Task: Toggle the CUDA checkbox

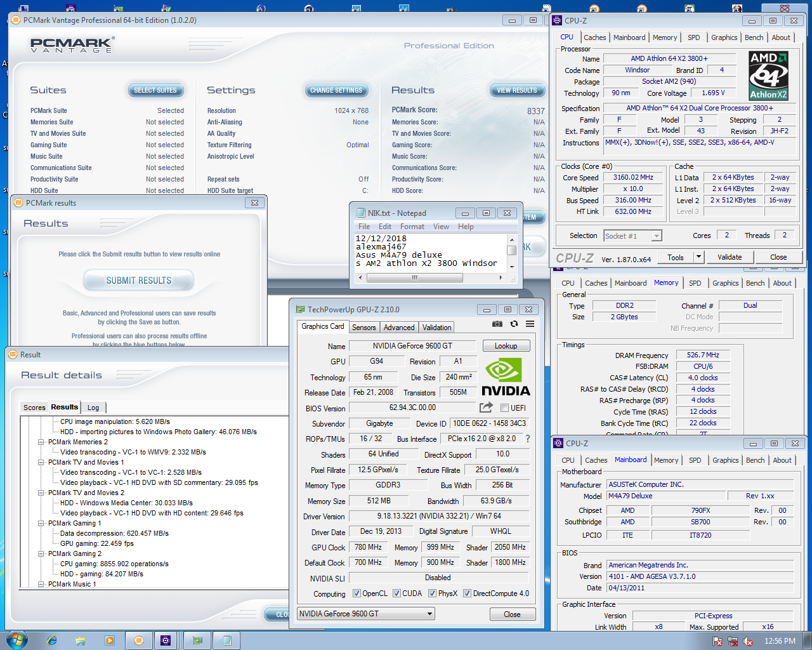Action: pyautogui.click(x=396, y=594)
